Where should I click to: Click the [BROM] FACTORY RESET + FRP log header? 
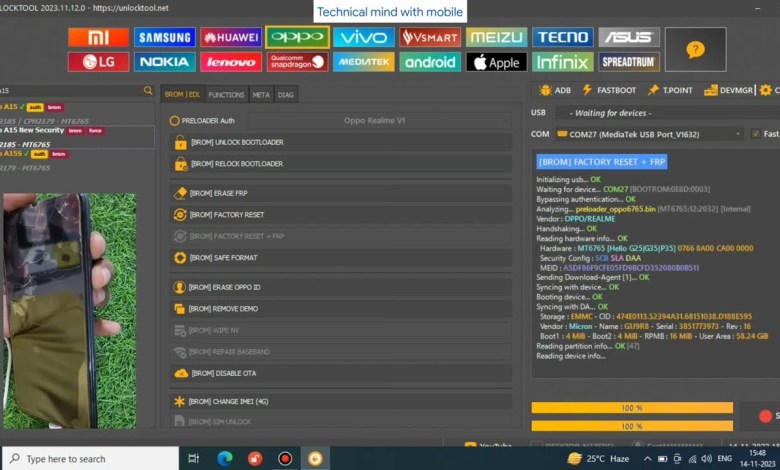(x=602, y=162)
